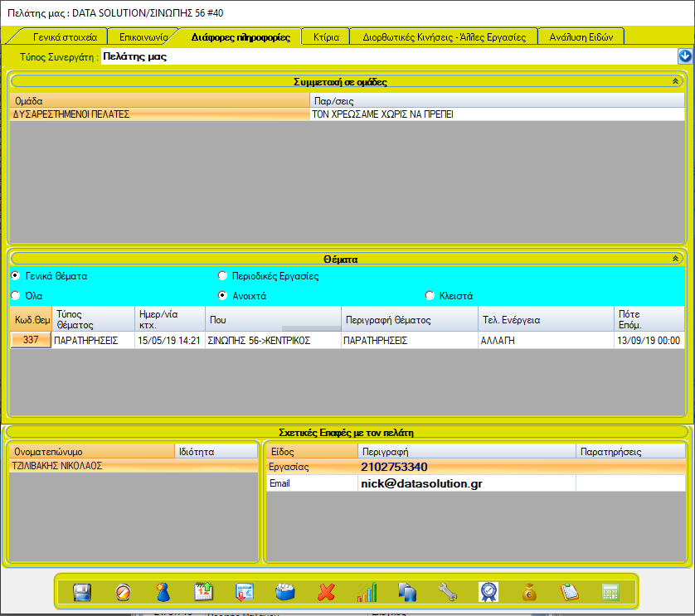
Task: Click the nick@datasolution.gr email field
Action: tap(421, 483)
